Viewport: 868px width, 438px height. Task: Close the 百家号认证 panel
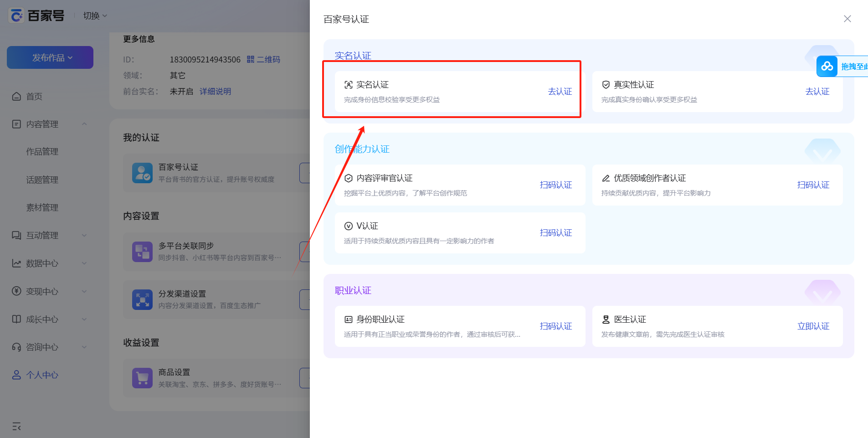847,19
